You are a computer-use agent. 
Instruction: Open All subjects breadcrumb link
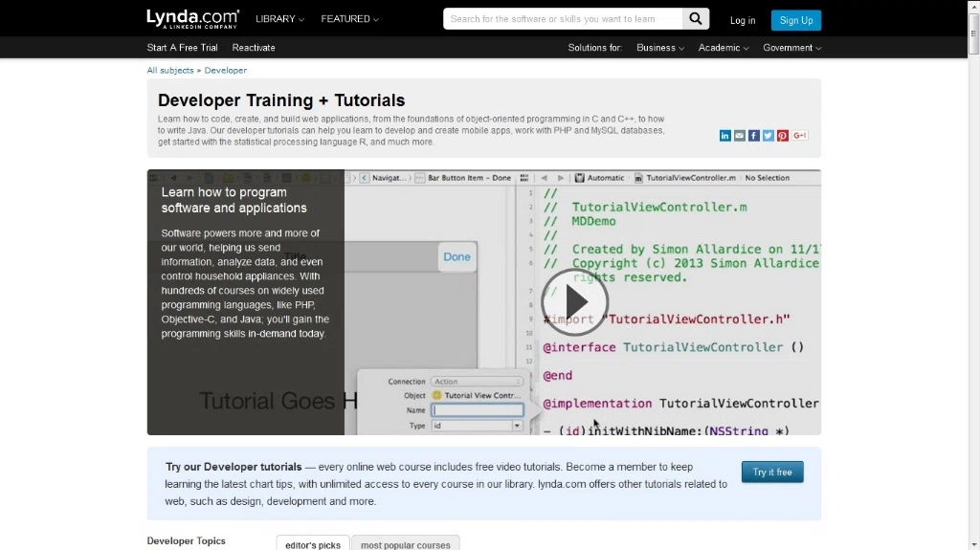pyautogui.click(x=170, y=70)
